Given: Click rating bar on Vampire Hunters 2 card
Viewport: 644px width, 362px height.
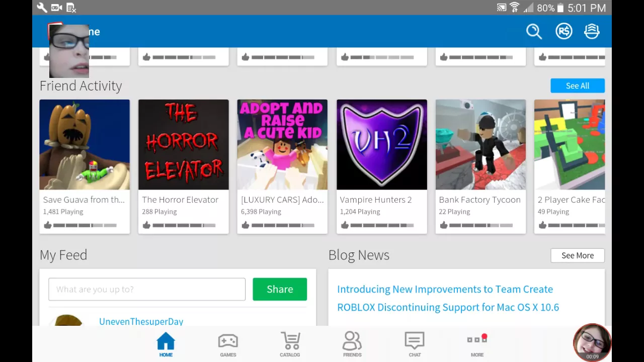Looking at the screenshot, I should point(382,225).
